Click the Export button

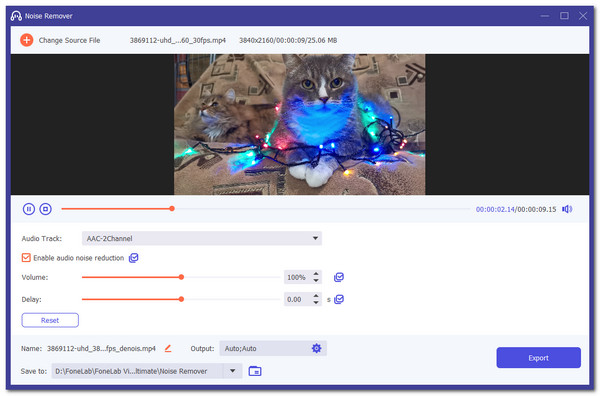click(538, 358)
